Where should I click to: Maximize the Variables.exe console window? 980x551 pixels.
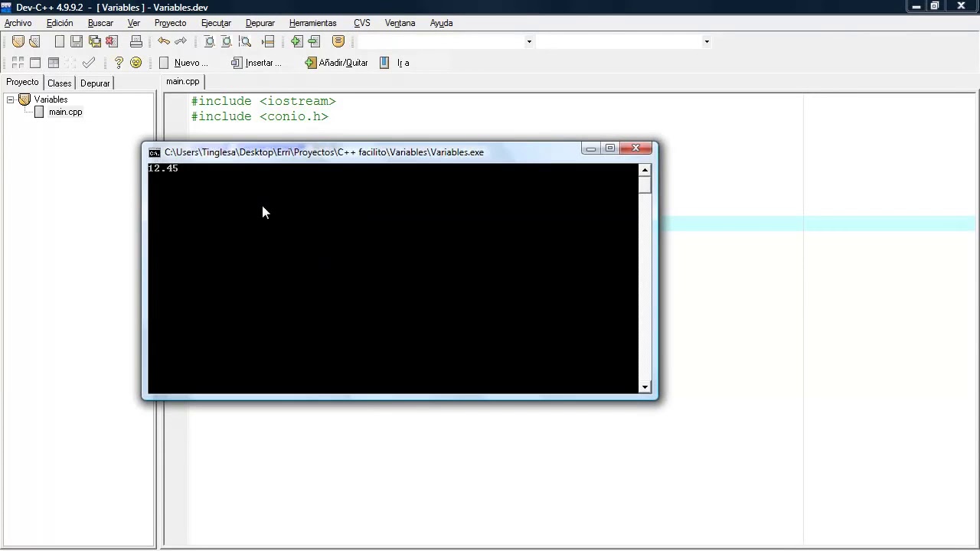[x=609, y=148]
